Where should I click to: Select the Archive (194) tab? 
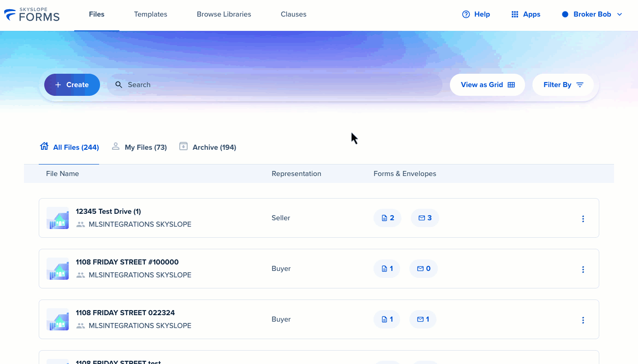tap(208, 147)
